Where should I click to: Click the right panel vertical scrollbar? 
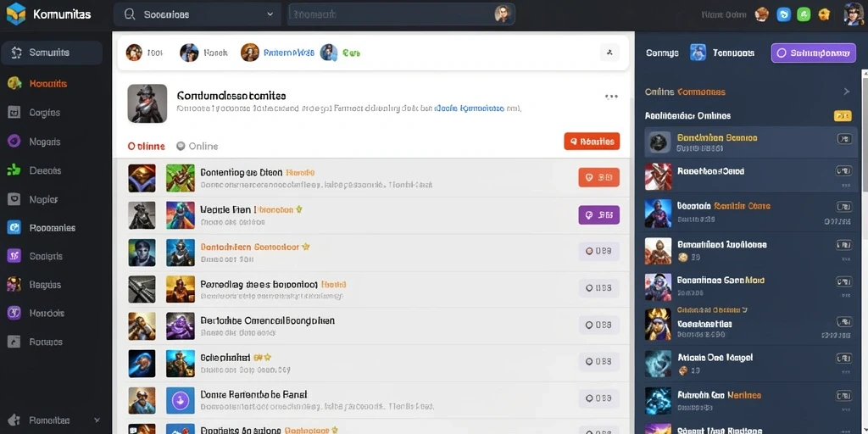tap(864, 130)
